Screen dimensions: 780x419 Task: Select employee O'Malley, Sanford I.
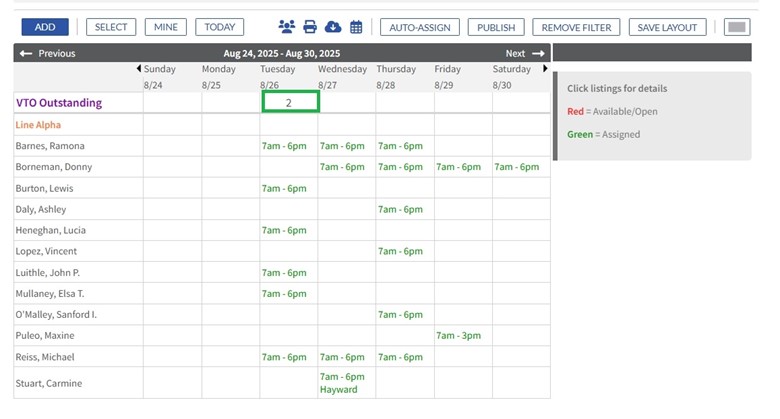coord(56,314)
